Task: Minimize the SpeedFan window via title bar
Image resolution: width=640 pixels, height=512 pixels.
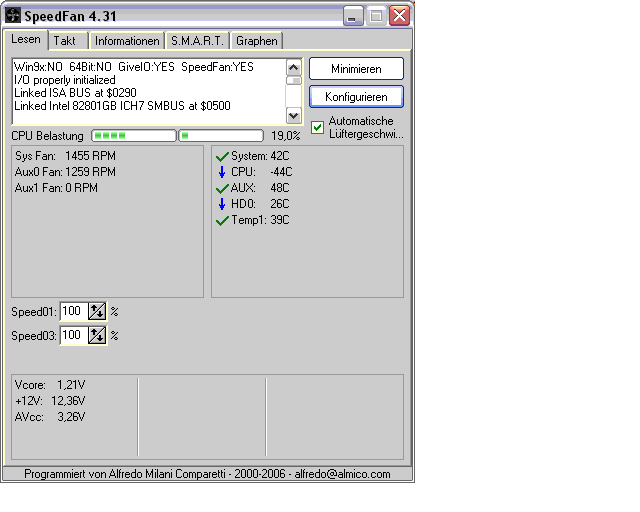Action: pyautogui.click(x=353, y=16)
